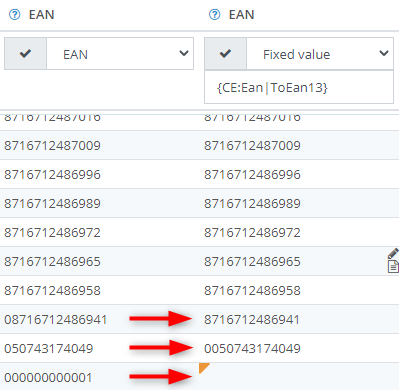Select right cell 8716712486972
This screenshot has height=390, width=399.
coord(252,233)
